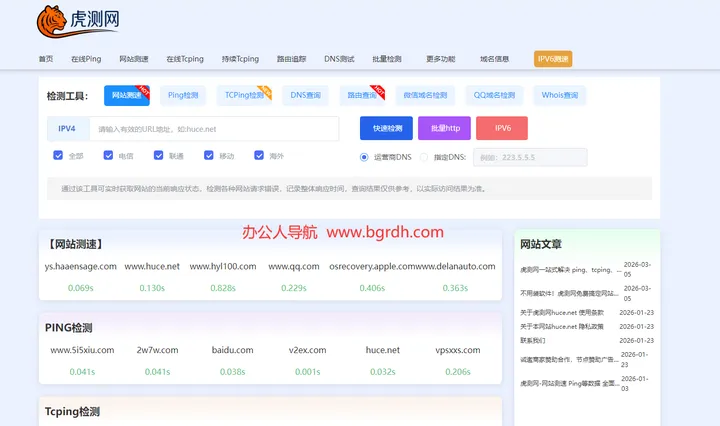Click the blue 快速检测 button

(x=386, y=128)
